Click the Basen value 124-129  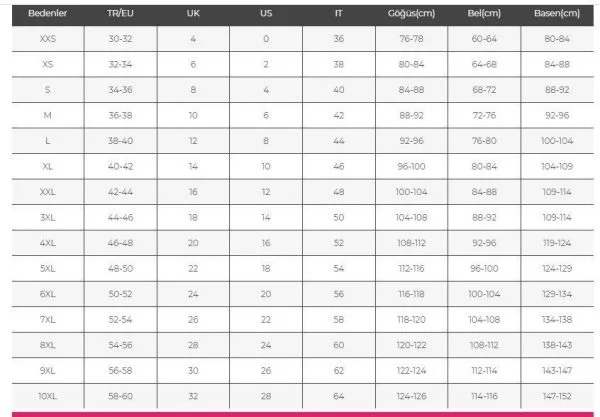(x=558, y=269)
